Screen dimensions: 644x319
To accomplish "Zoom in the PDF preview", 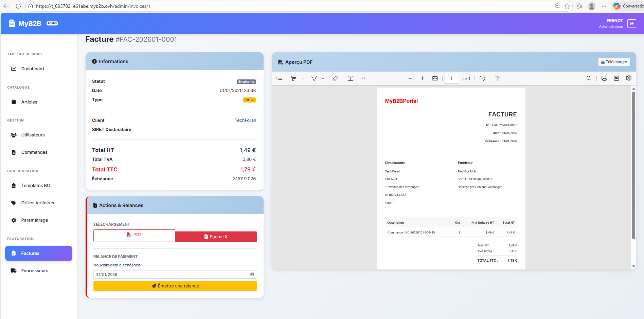I will click(422, 78).
